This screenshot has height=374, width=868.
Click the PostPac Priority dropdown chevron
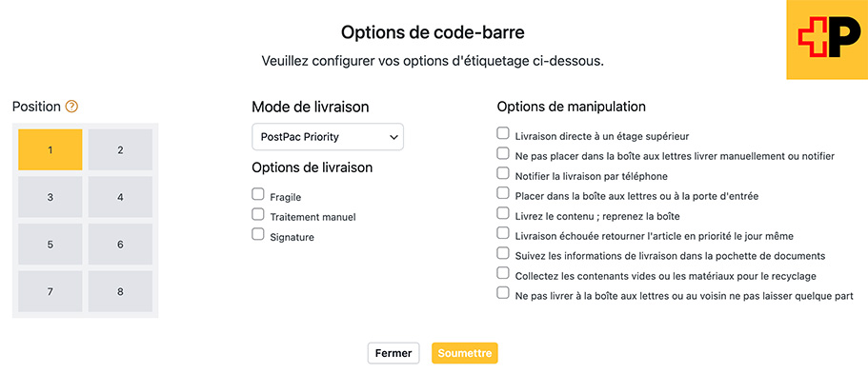[x=394, y=137]
